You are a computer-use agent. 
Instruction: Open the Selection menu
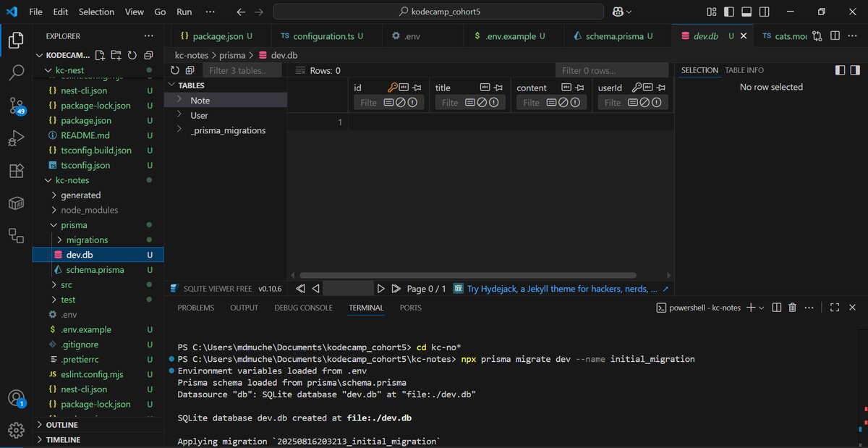pyautogui.click(x=96, y=12)
